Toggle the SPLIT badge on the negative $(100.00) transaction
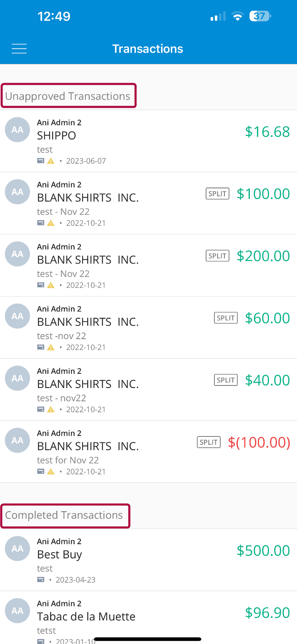This screenshot has height=644, width=297. (209, 442)
